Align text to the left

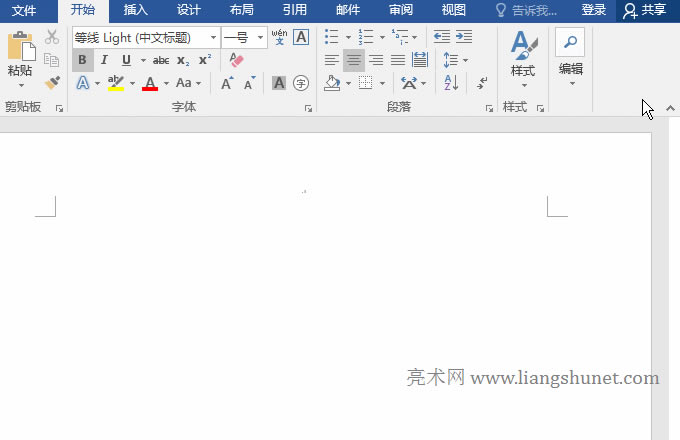332,60
